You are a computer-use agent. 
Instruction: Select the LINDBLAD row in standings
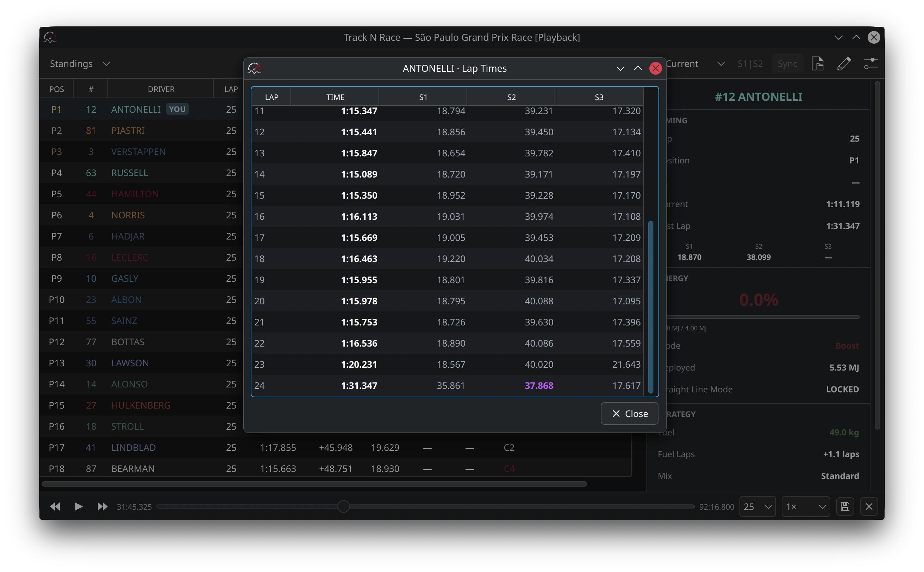[x=335, y=448]
